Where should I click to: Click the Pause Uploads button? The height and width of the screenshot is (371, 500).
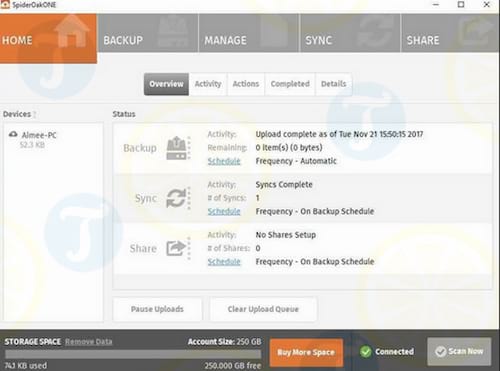pyautogui.click(x=157, y=309)
